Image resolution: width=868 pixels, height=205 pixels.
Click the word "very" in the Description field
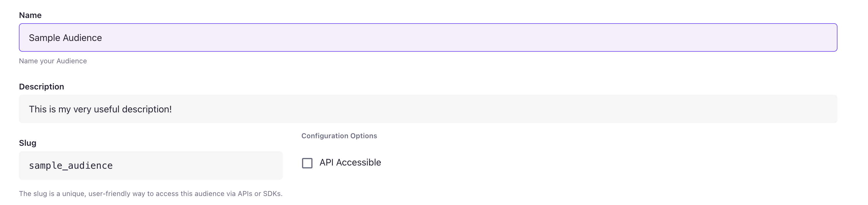[x=82, y=109]
